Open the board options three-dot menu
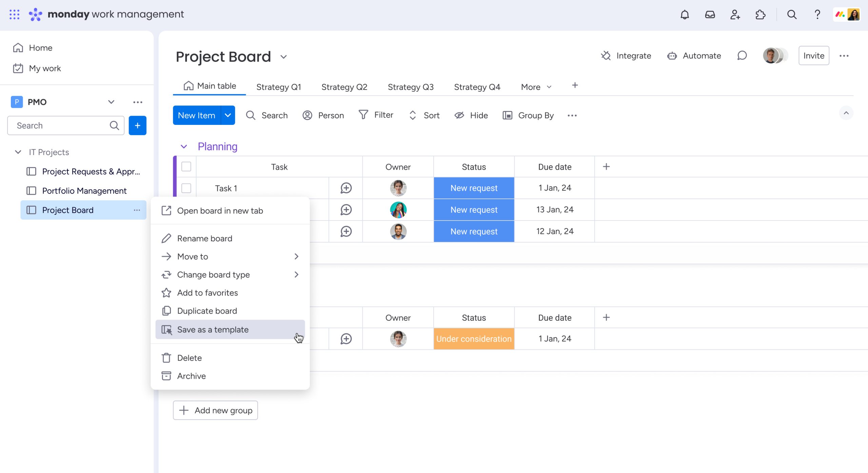Image resolution: width=868 pixels, height=473 pixels. click(844, 56)
